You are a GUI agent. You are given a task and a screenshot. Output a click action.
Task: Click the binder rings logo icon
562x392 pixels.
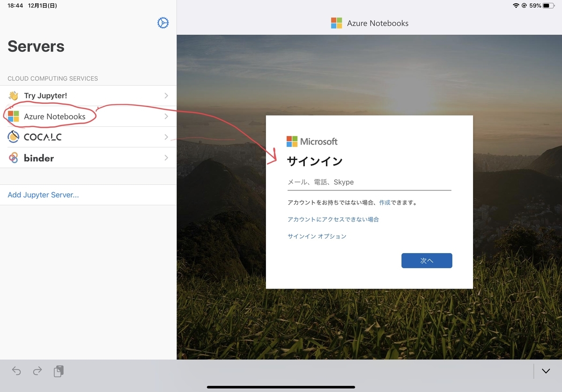(x=14, y=158)
